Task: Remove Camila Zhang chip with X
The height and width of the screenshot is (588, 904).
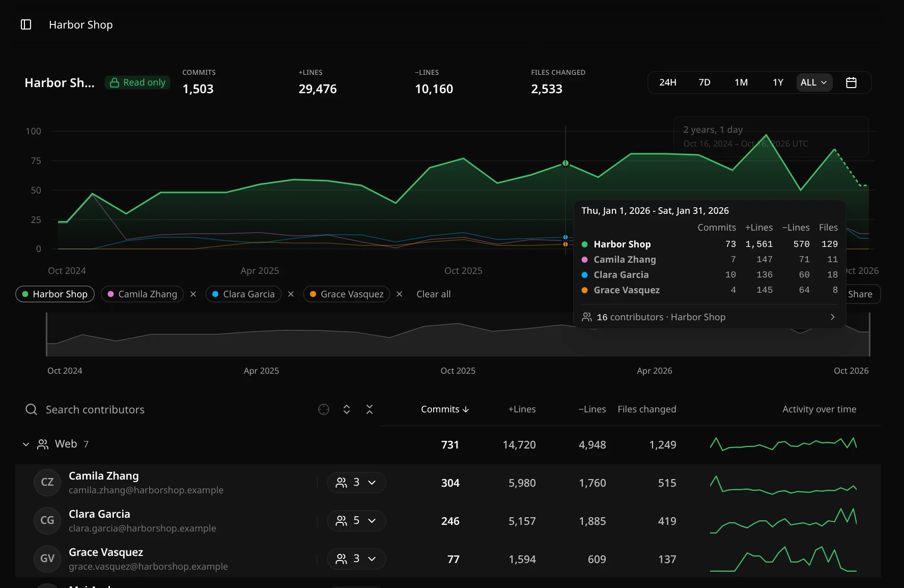Action: pyautogui.click(x=193, y=294)
